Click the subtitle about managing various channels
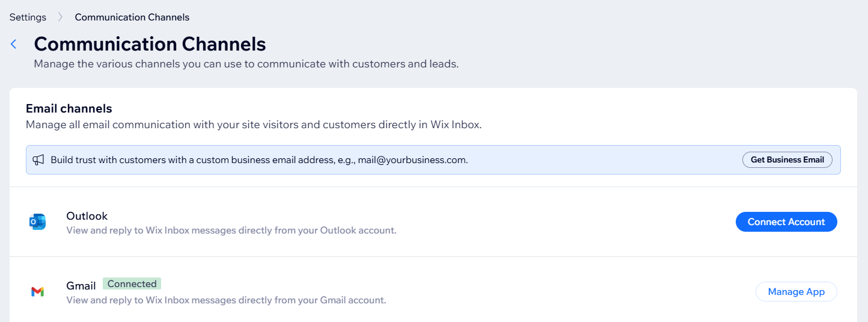 pos(246,64)
